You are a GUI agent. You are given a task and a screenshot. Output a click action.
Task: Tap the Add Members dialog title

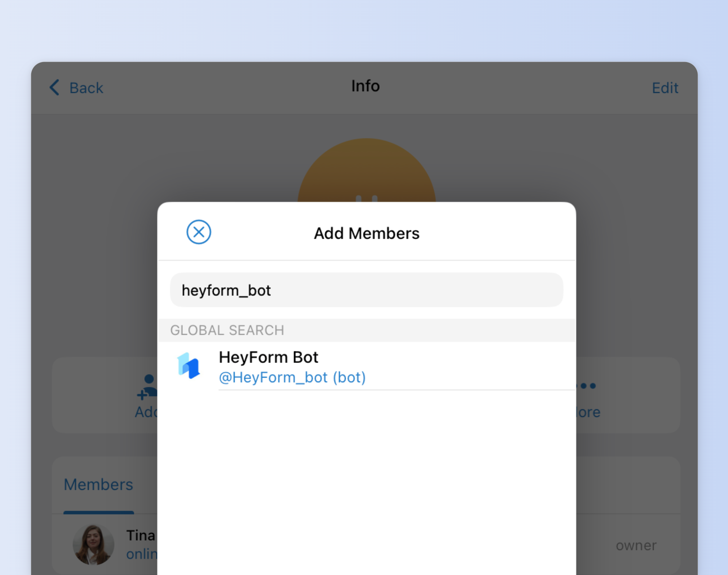tap(366, 233)
